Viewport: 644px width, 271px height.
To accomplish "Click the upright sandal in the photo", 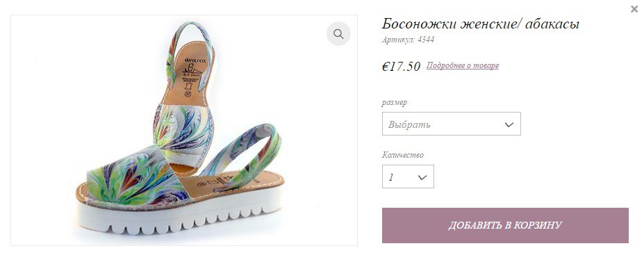I will coord(187,99).
